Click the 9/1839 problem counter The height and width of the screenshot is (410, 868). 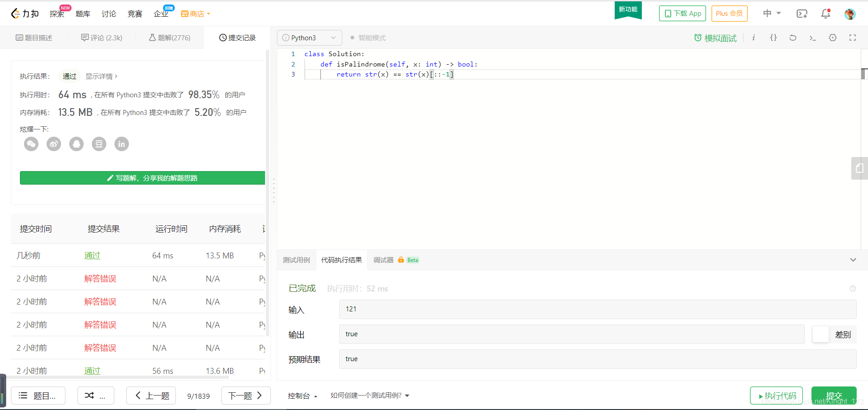(x=199, y=396)
